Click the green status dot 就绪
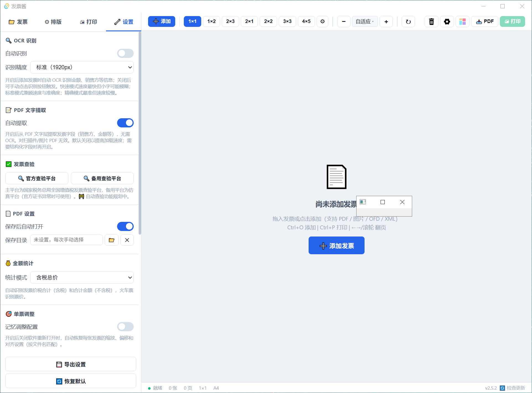This screenshot has height=393, width=532. tap(149, 388)
